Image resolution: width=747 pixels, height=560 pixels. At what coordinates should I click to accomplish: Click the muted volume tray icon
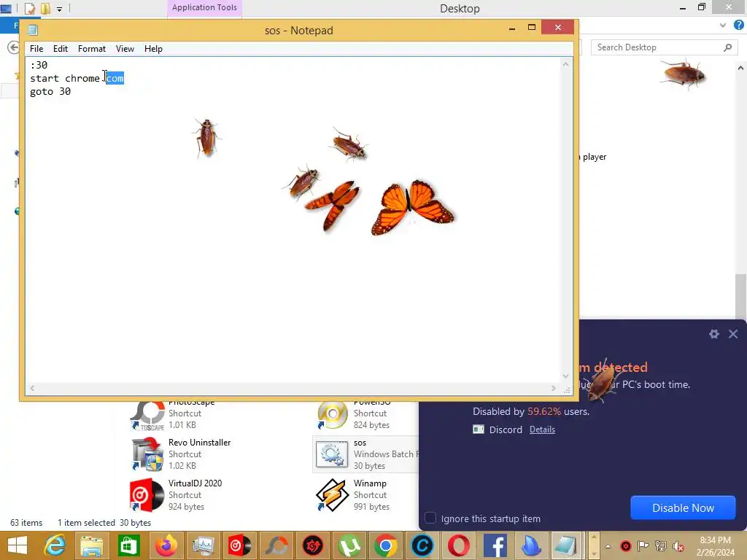tap(678, 546)
